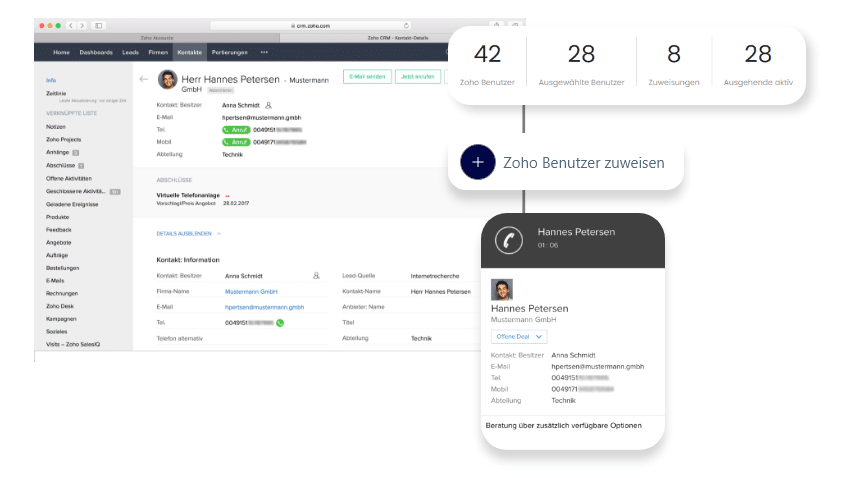This screenshot has width=852, height=478.
Task: Click the 28 Ausgehende aktiv statistic
Action: [x=758, y=64]
